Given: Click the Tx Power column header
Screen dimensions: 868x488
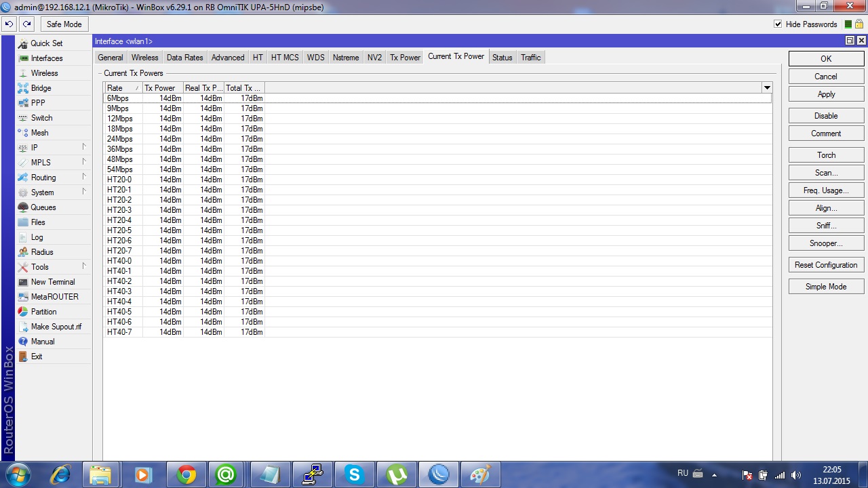Looking at the screenshot, I should tap(163, 88).
